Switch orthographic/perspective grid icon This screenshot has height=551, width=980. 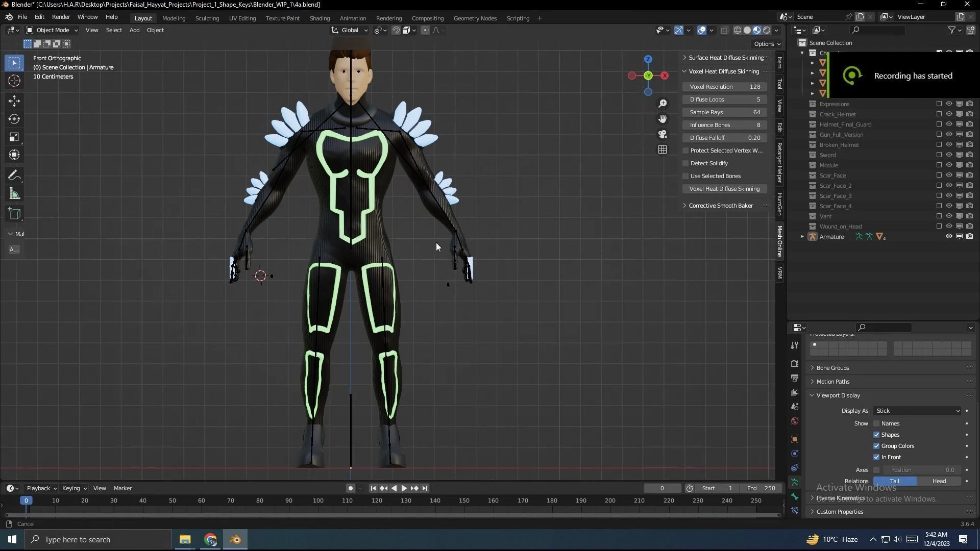click(x=663, y=149)
